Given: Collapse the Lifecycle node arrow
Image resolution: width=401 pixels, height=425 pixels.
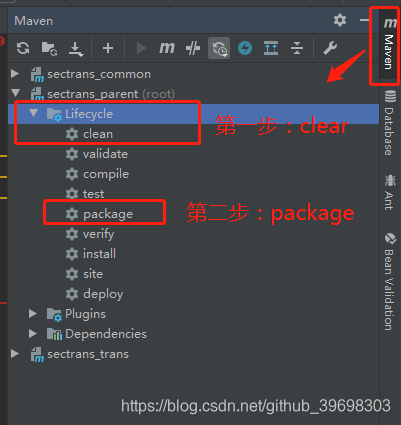Looking at the screenshot, I should (x=33, y=113).
